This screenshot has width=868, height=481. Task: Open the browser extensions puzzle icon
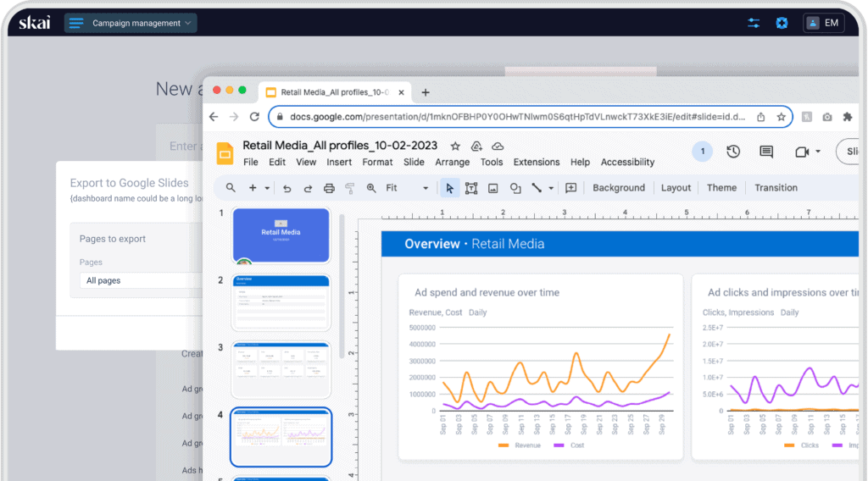coord(848,117)
